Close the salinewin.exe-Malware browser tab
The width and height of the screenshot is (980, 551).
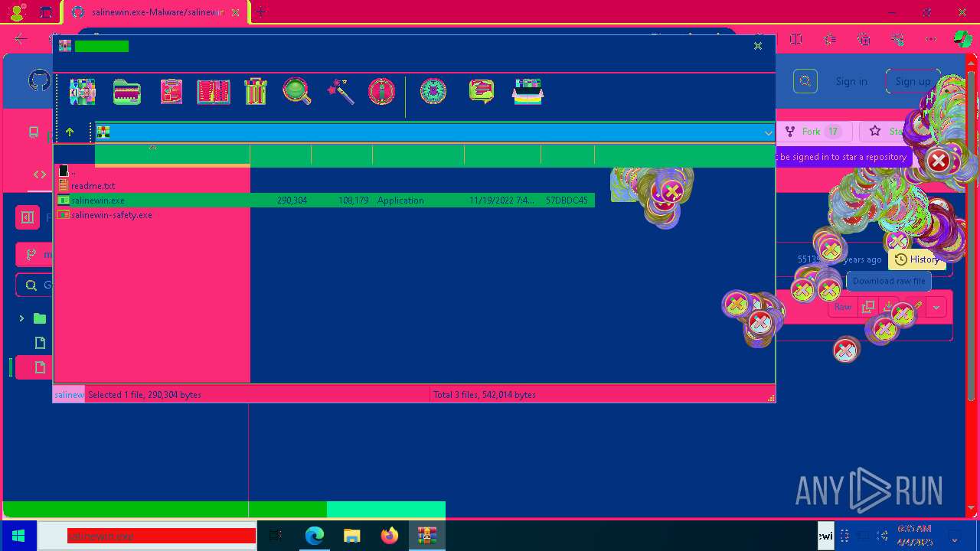(236, 12)
